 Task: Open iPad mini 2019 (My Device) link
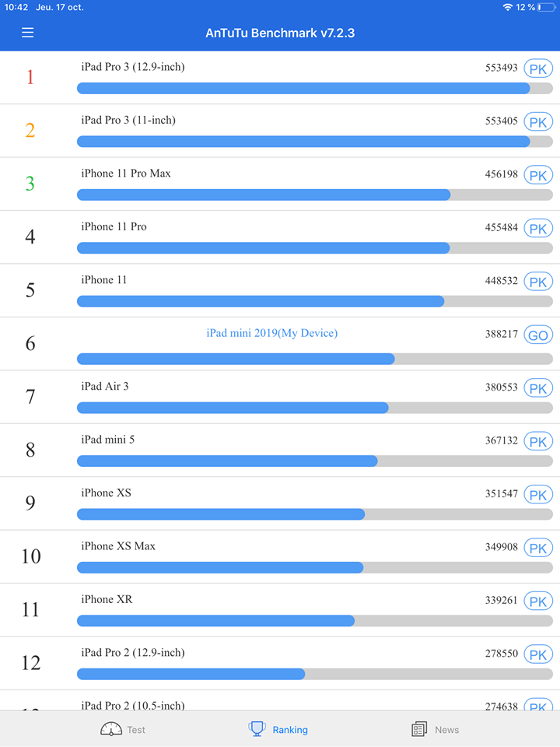(271, 333)
